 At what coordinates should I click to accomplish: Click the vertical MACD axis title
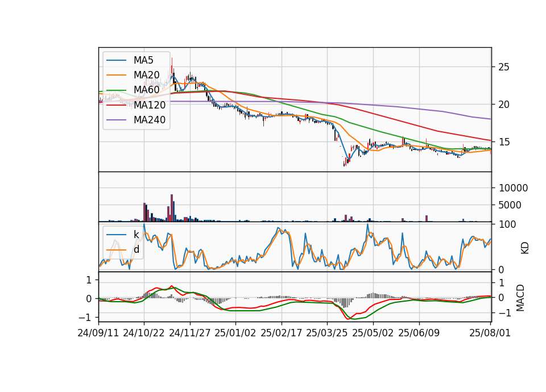520,298
